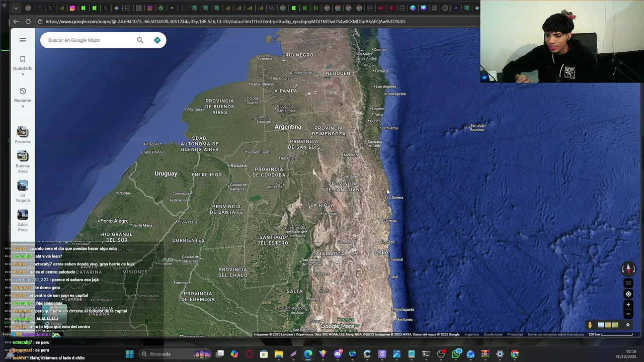
Task: Click the browser address bar URL
Action: (x=225, y=22)
